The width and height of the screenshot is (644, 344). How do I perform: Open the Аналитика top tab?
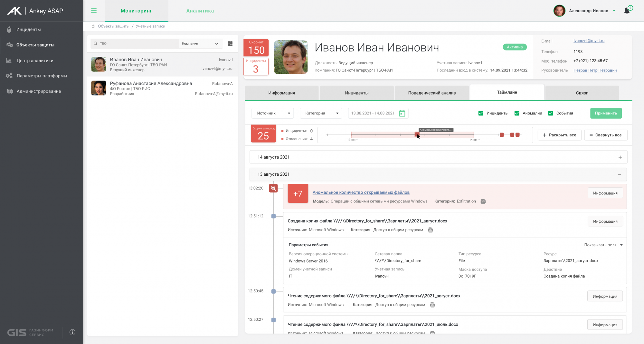coord(200,11)
